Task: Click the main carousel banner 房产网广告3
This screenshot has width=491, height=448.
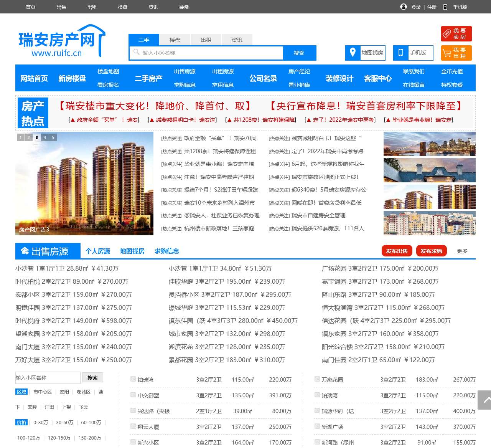Action: coord(84,183)
